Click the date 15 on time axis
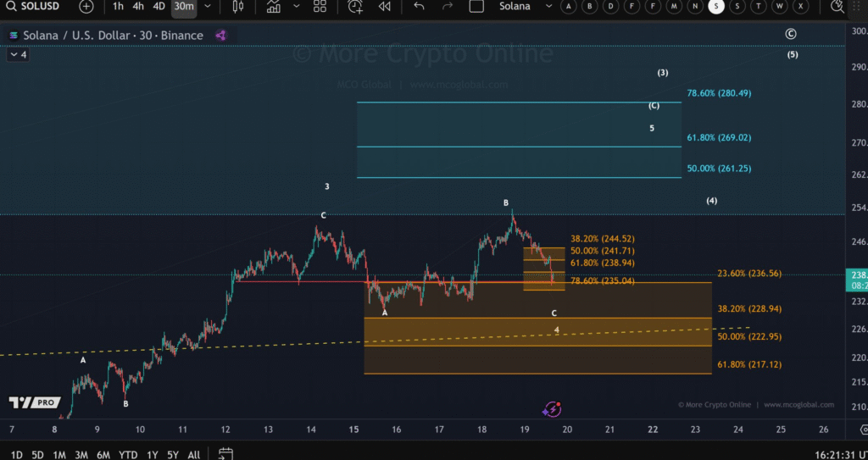The height and width of the screenshot is (460, 868). [x=353, y=430]
